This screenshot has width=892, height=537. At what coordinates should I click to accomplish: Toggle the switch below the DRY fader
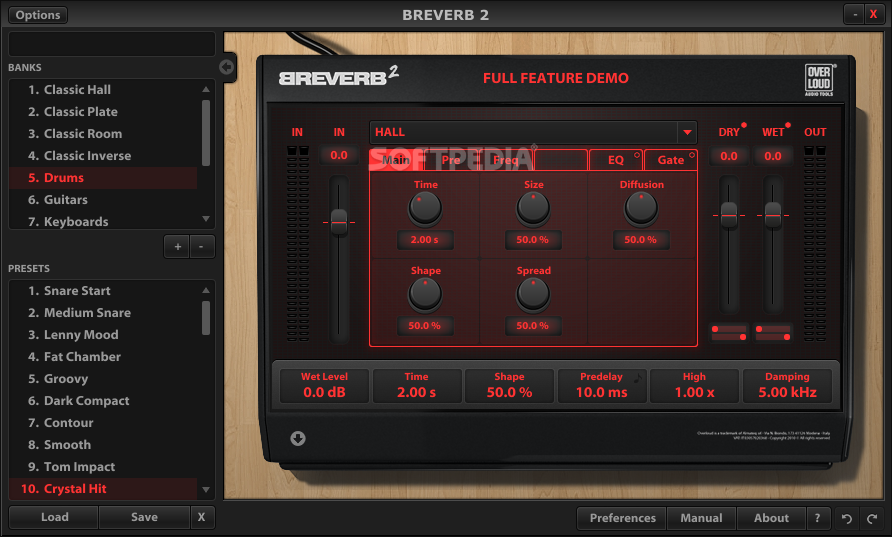729,333
